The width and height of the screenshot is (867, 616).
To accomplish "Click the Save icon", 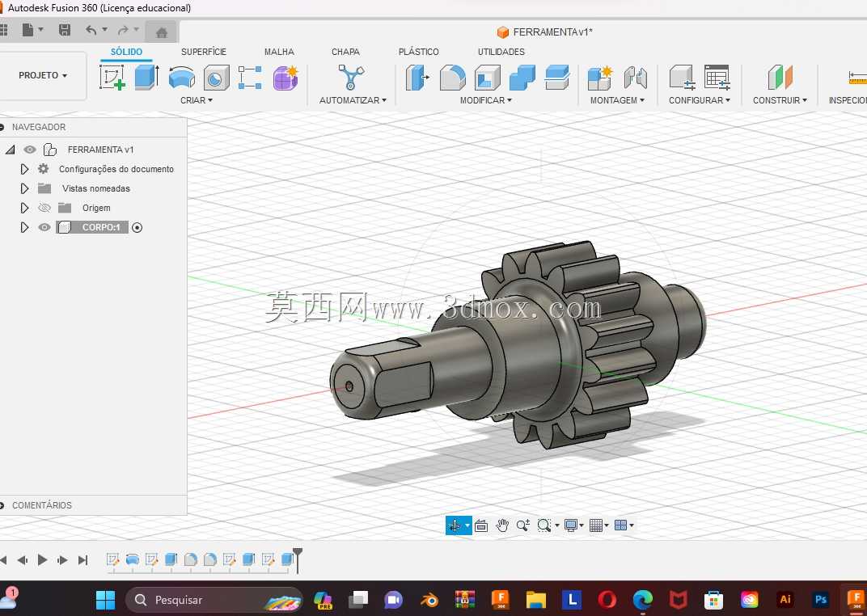I will click(x=65, y=30).
